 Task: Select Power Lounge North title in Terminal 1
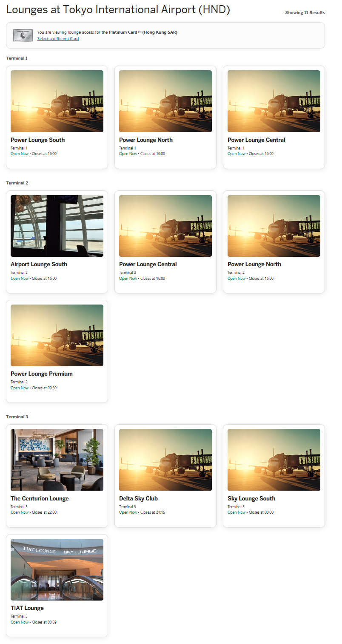tap(146, 140)
